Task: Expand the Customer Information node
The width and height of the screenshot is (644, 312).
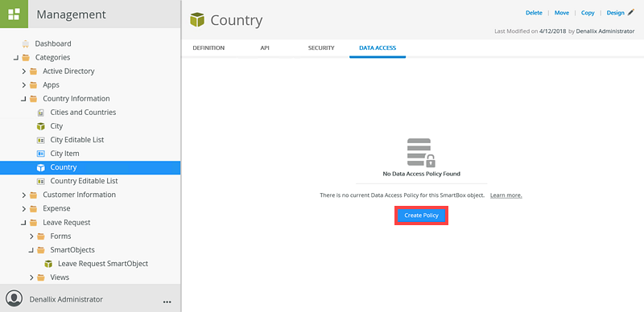Action: [x=24, y=195]
